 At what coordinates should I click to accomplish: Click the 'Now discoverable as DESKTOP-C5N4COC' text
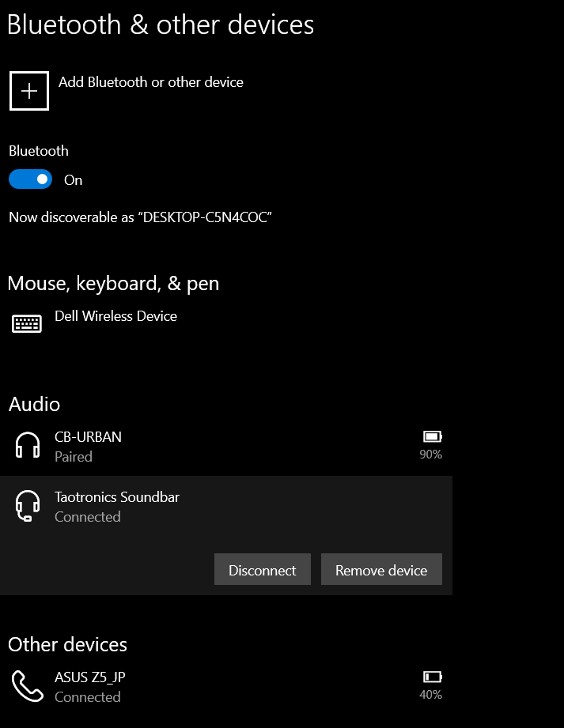coord(140,217)
